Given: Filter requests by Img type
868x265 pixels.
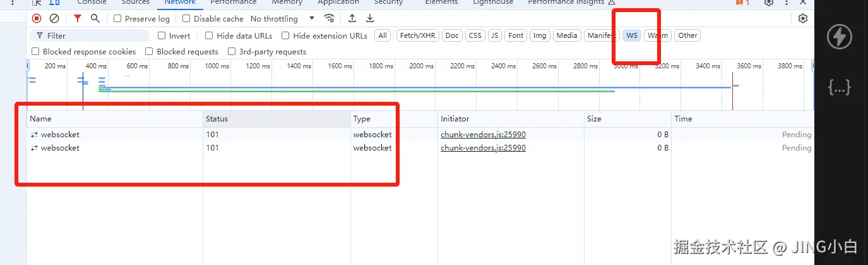Looking at the screenshot, I should (540, 35).
